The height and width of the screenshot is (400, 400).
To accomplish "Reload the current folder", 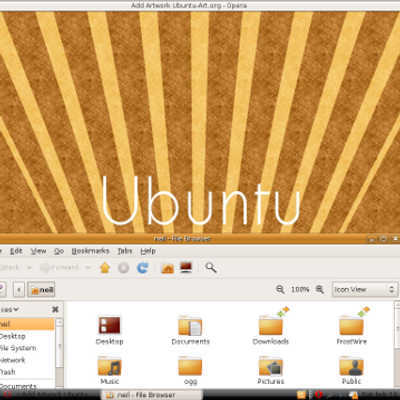I will (x=143, y=268).
